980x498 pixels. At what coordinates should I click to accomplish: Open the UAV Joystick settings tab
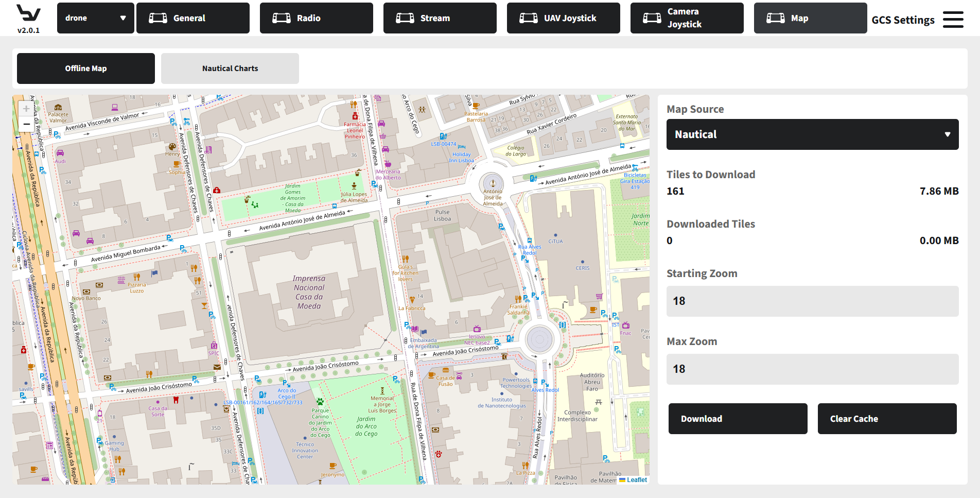pyautogui.click(x=564, y=18)
